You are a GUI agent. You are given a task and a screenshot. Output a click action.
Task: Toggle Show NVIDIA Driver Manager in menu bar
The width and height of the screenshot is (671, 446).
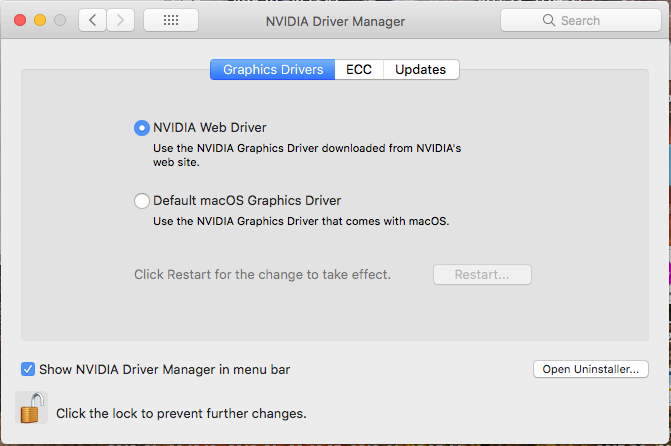[28, 369]
